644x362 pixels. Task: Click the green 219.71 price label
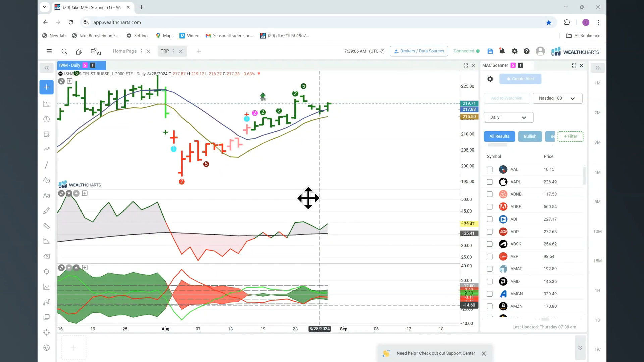469,103
